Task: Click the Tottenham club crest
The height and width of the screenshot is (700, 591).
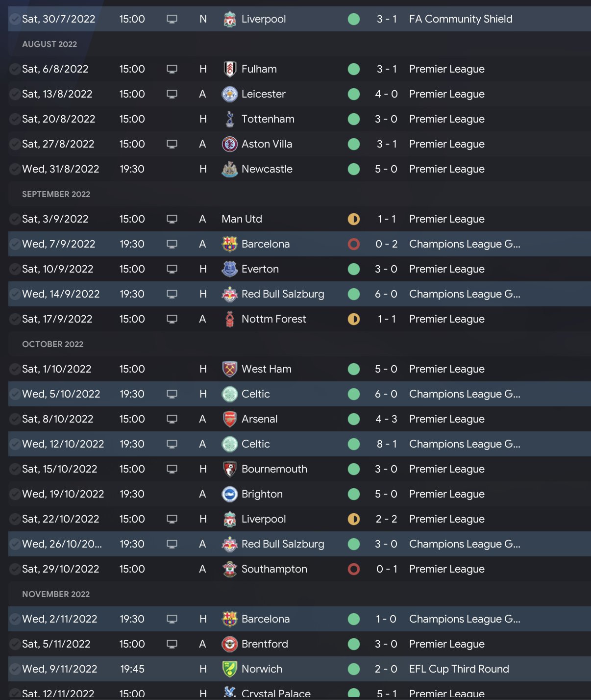Action: (x=229, y=119)
